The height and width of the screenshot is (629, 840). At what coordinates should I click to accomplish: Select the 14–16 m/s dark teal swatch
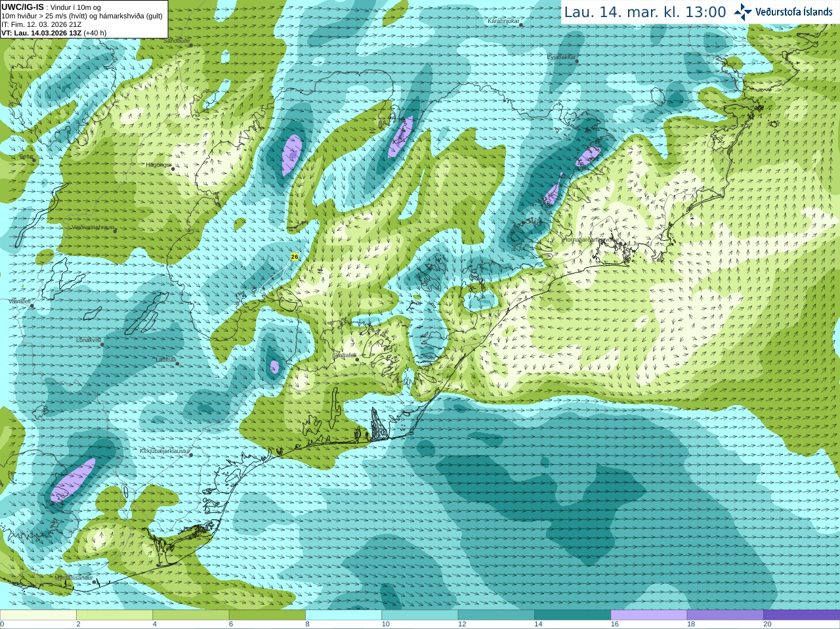(x=572, y=615)
